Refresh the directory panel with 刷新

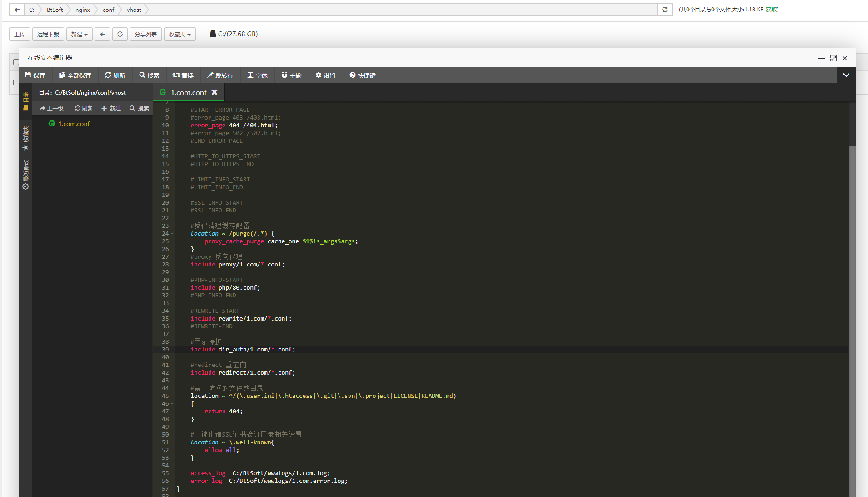click(x=84, y=108)
